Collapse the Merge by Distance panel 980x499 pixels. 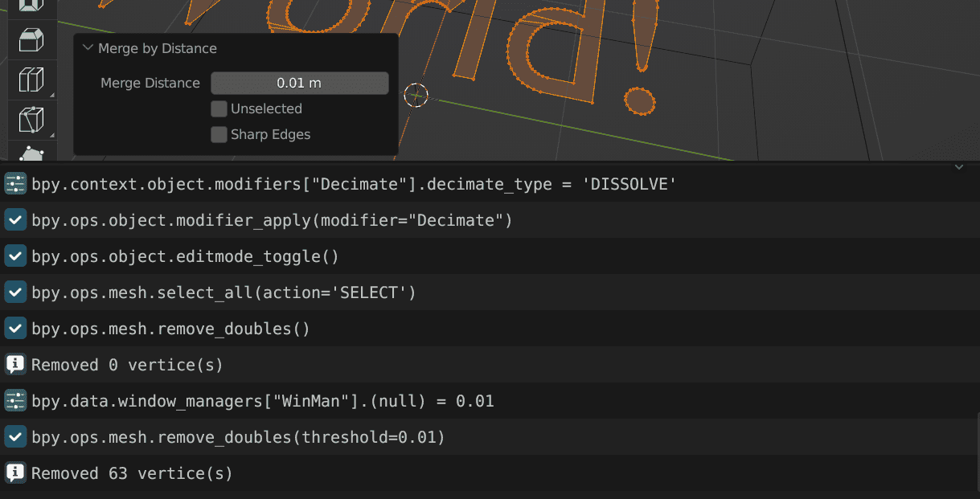88,48
